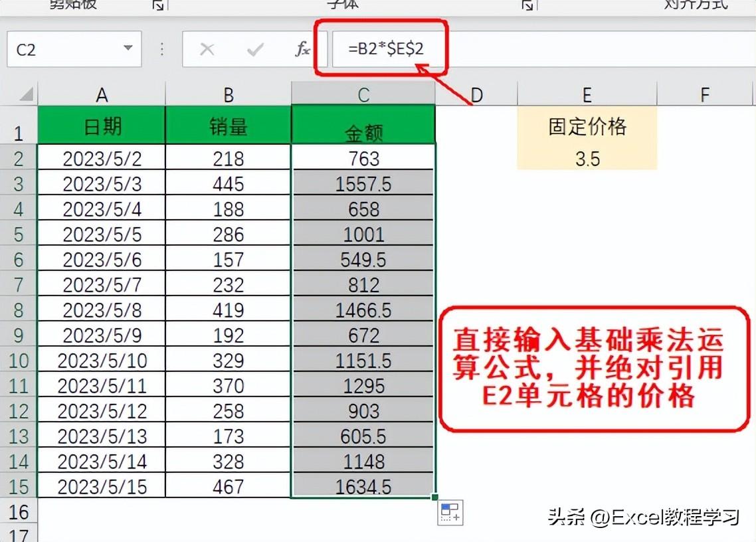The width and height of the screenshot is (756, 542).
Task: Select column A header
Action: click(x=102, y=94)
